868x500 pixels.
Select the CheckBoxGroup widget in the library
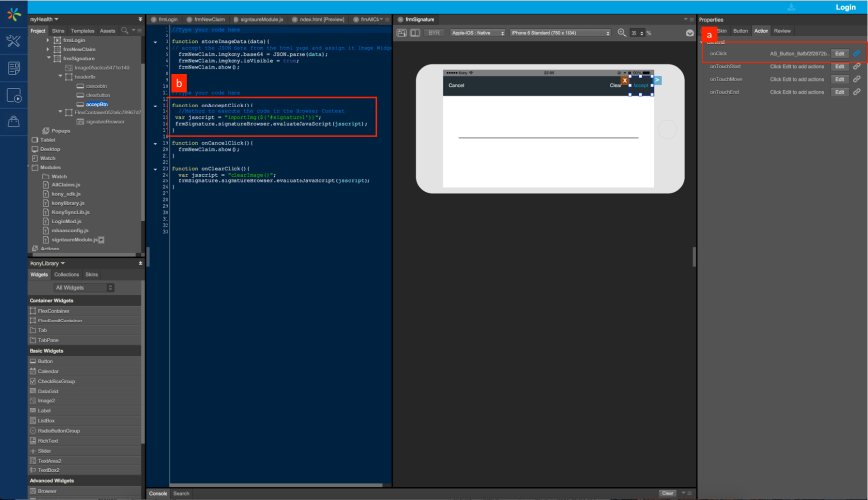(58, 380)
